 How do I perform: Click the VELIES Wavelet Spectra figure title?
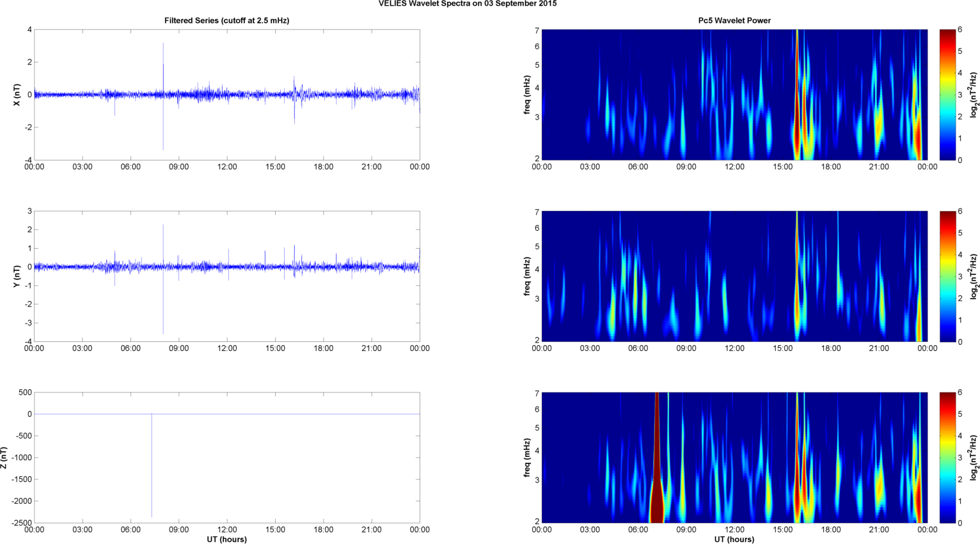[467, 4]
